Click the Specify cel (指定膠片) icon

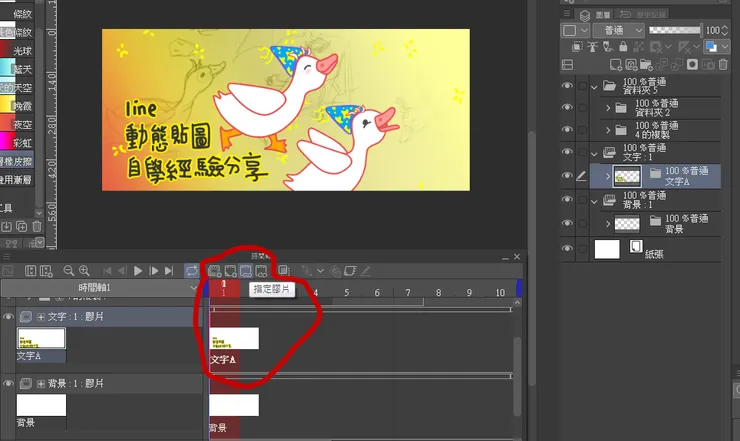[246, 271]
